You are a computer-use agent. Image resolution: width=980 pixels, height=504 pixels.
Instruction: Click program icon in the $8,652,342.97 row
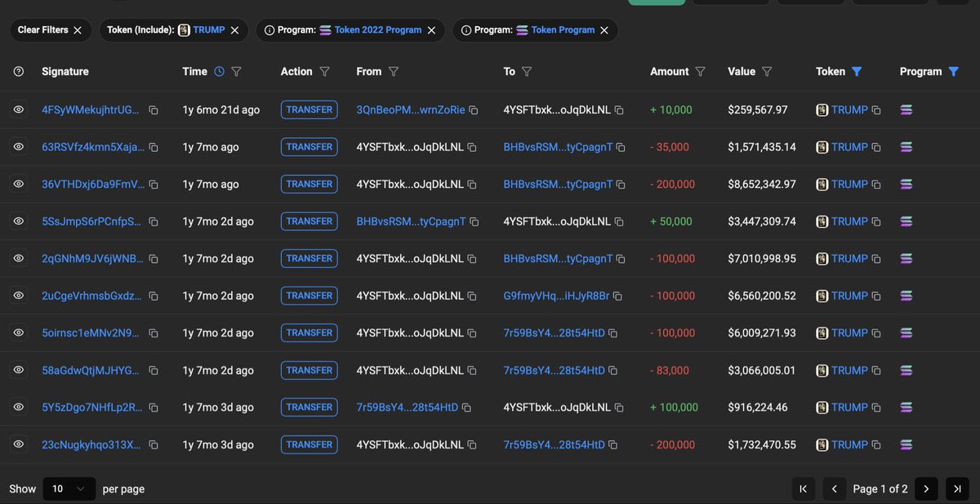(906, 184)
